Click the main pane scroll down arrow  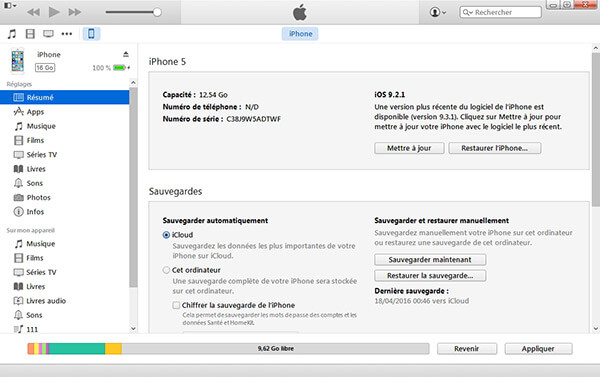pos(596,328)
